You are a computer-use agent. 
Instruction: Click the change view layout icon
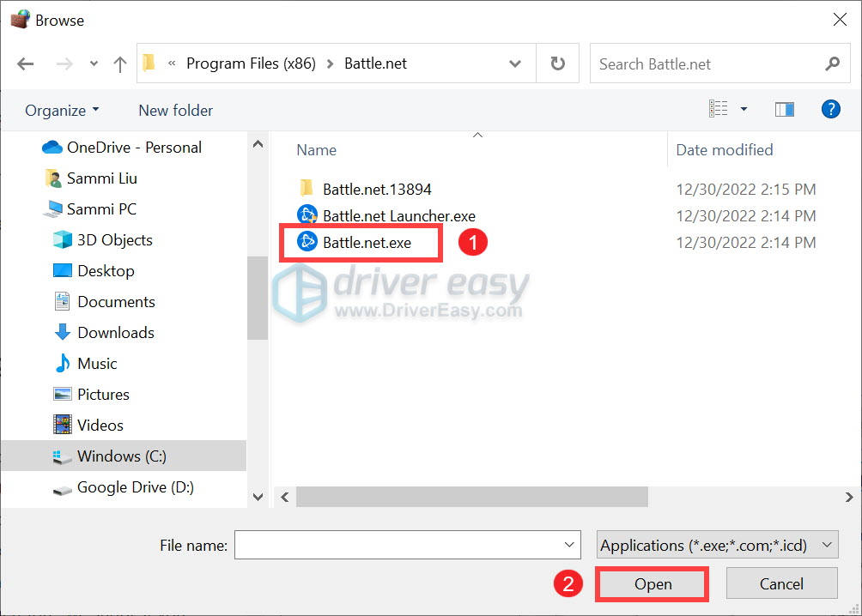pyautogui.click(x=718, y=109)
